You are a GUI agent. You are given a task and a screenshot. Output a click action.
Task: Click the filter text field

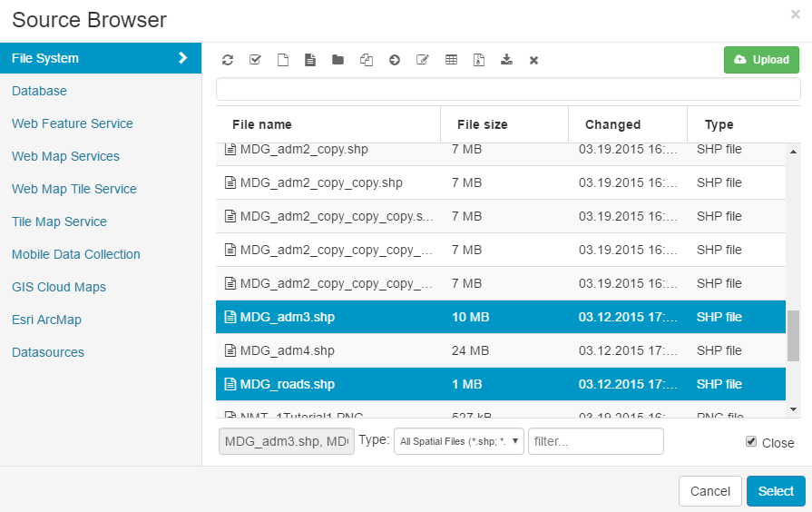tap(595, 441)
